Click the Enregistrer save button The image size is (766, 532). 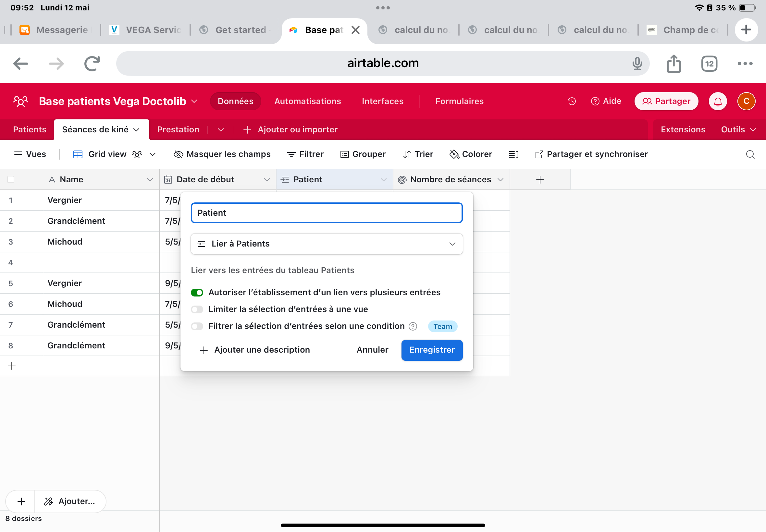click(432, 350)
